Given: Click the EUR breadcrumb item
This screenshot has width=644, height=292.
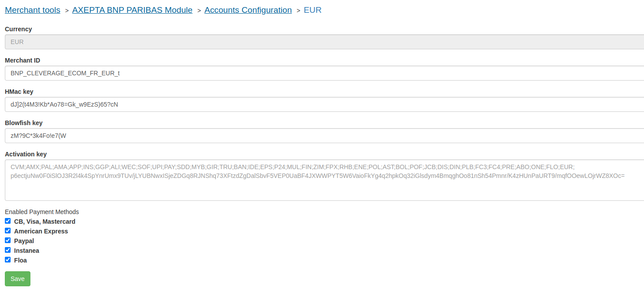Looking at the screenshot, I should (313, 10).
